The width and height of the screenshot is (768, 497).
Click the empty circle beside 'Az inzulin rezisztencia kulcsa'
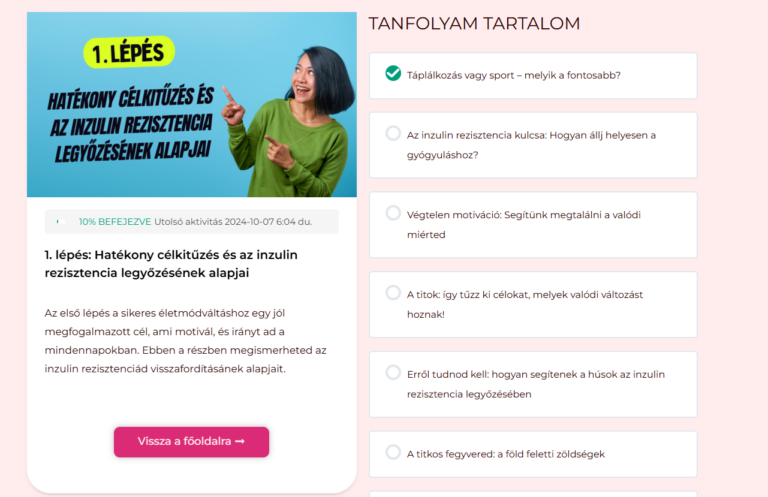(x=393, y=133)
